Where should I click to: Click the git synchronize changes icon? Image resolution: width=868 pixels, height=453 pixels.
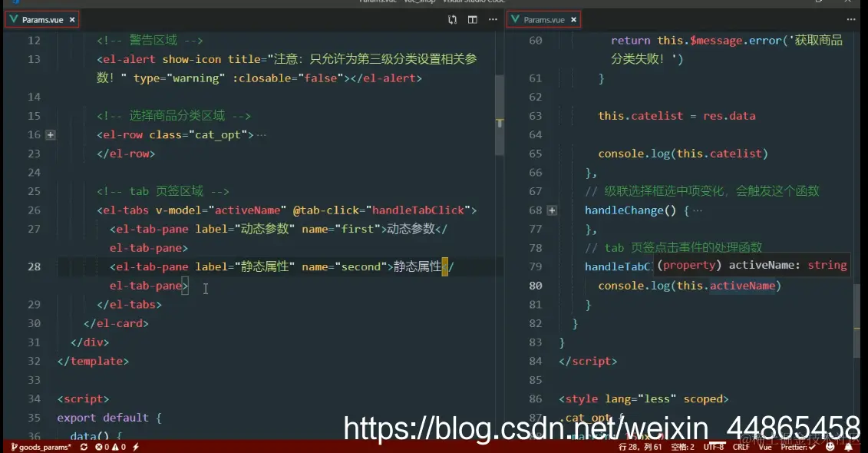click(84, 447)
